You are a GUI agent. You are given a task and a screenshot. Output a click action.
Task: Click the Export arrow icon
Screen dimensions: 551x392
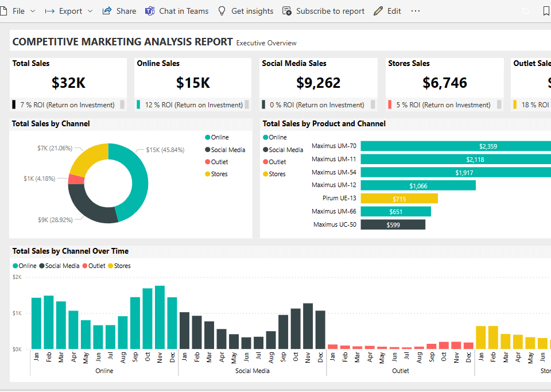pos(50,11)
